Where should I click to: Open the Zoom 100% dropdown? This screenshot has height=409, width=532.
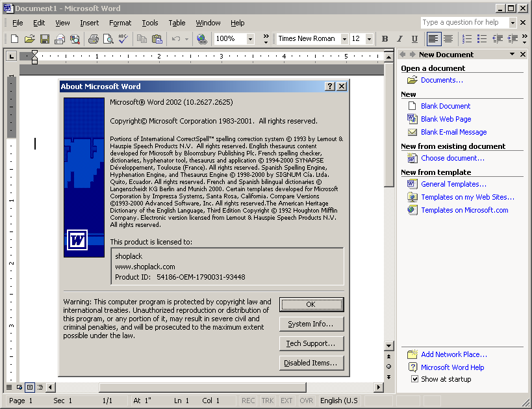tap(250, 39)
